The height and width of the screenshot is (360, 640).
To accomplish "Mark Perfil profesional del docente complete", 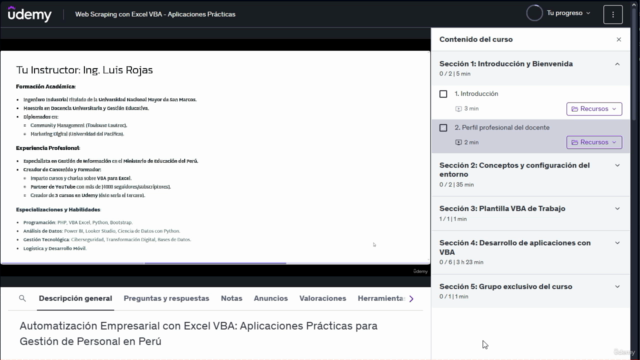I will [x=443, y=128].
